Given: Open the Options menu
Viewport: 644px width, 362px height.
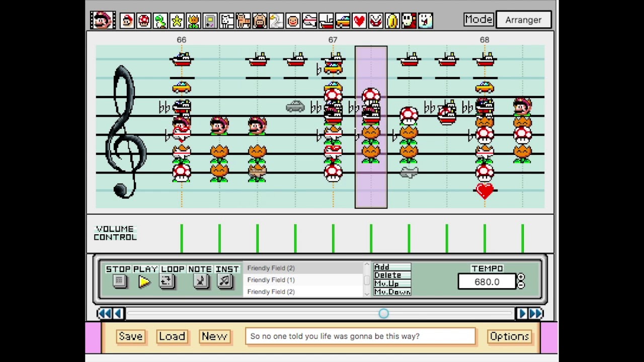Looking at the screenshot, I should [x=509, y=336].
